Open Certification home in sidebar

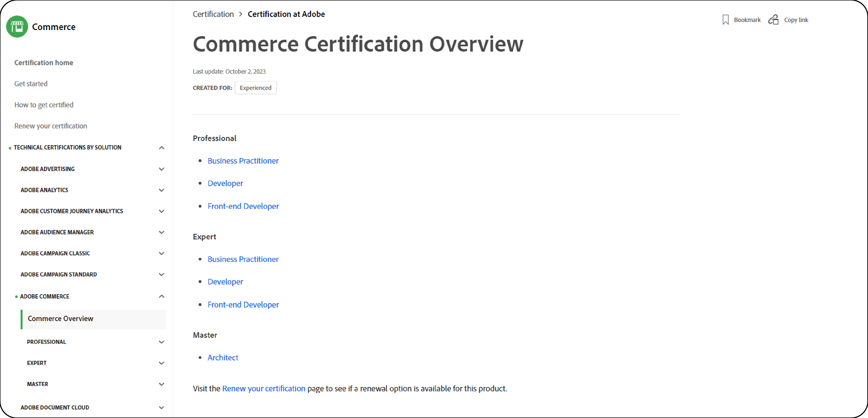pyautogui.click(x=44, y=63)
